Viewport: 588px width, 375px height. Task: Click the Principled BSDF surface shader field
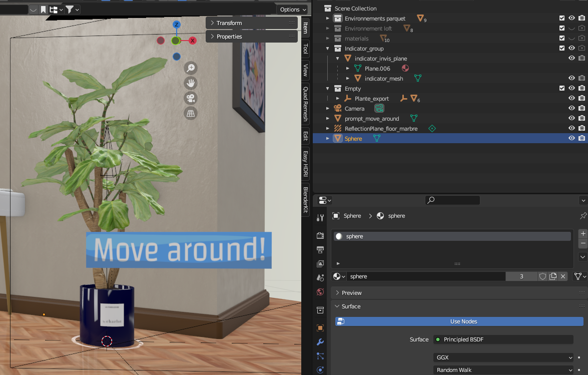[x=503, y=339]
